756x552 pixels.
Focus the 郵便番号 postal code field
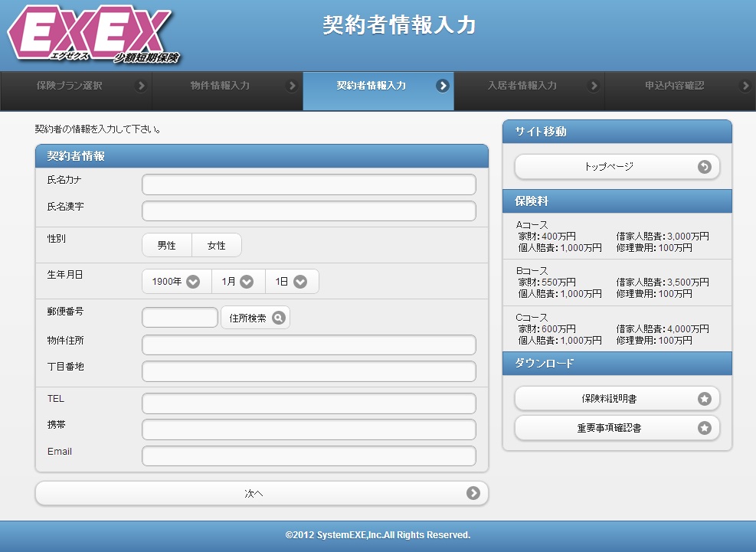pos(180,318)
